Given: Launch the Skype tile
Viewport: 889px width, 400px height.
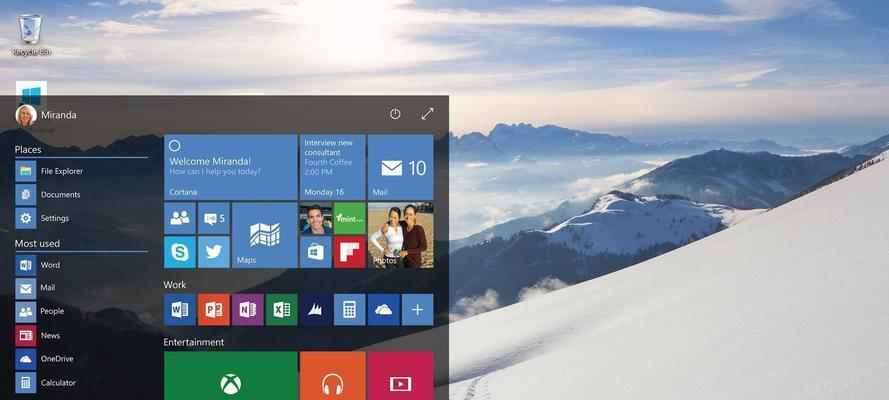Looking at the screenshot, I should click(180, 252).
